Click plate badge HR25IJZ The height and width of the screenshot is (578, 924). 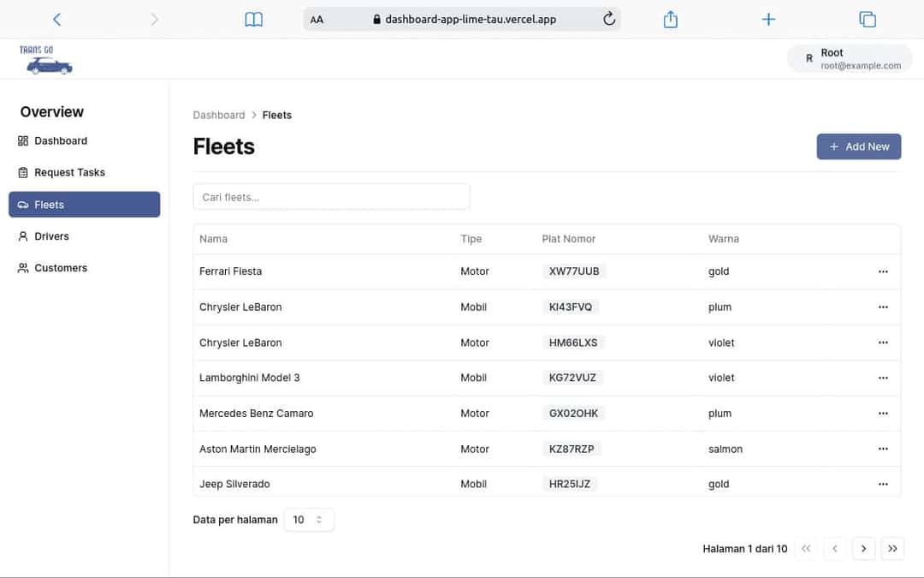(x=569, y=484)
